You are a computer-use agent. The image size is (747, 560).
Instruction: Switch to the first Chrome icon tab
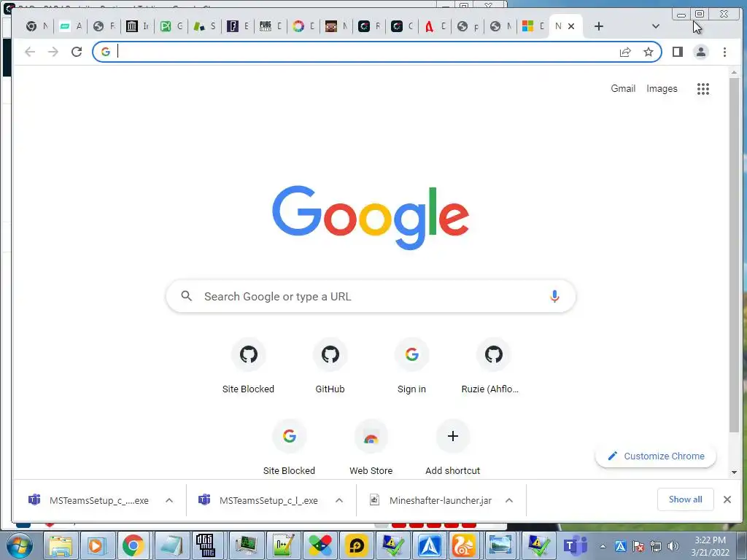(x=36, y=26)
